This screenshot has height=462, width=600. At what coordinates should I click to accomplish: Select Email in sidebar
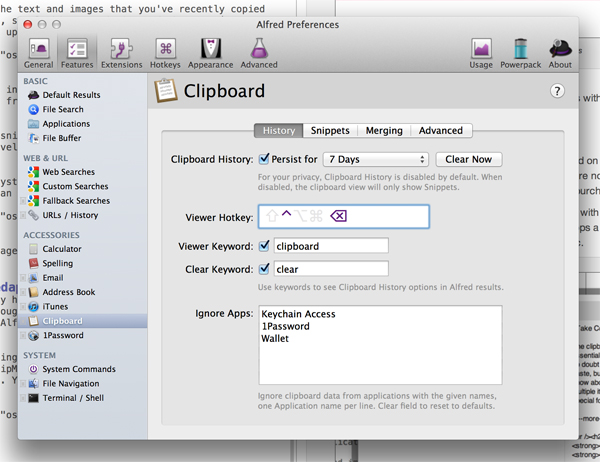[46, 278]
